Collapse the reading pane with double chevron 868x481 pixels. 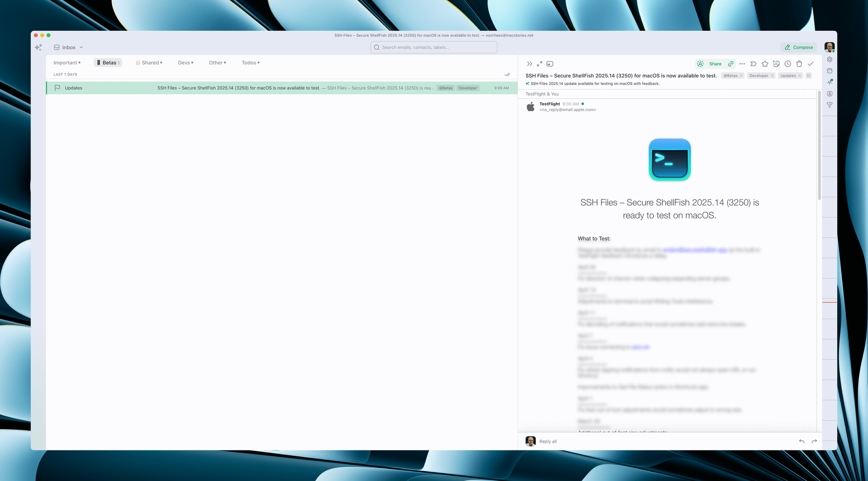(x=529, y=64)
